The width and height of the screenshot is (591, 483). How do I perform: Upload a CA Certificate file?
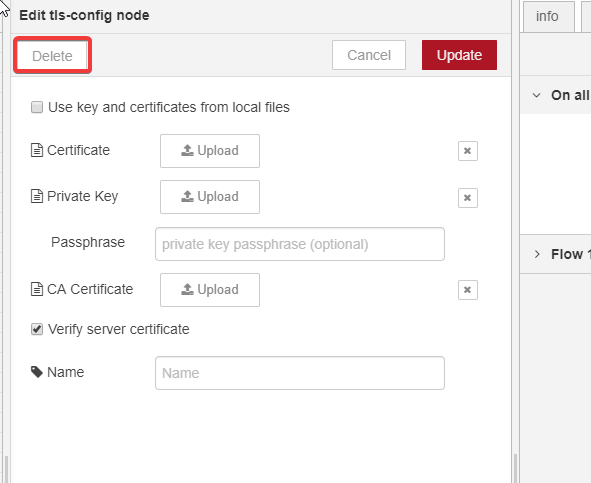tap(210, 290)
